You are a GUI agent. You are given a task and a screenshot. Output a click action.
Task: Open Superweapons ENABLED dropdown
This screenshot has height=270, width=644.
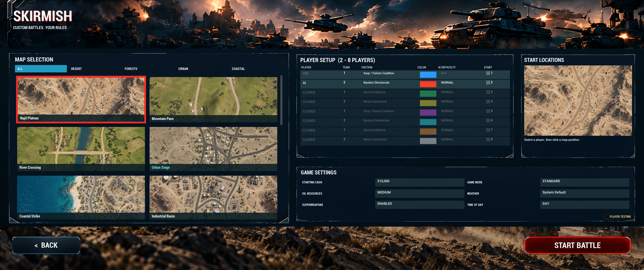(420, 205)
